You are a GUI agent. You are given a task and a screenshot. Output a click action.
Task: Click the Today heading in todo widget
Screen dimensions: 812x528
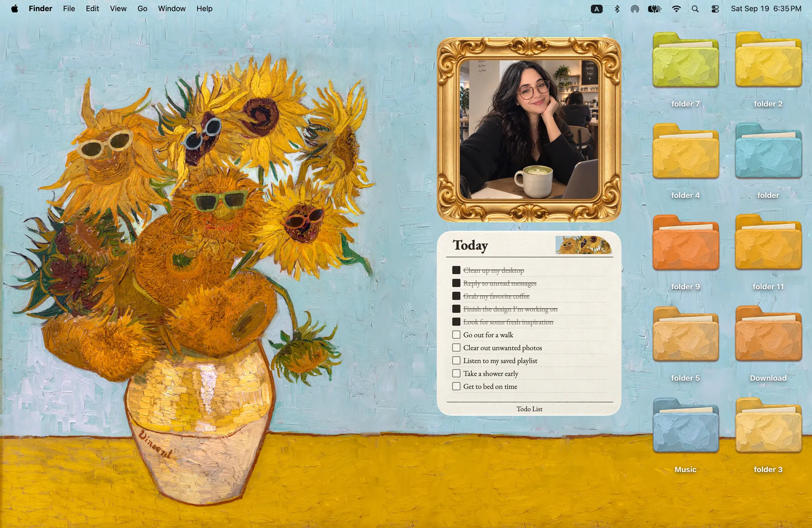[x=470, y=245]
